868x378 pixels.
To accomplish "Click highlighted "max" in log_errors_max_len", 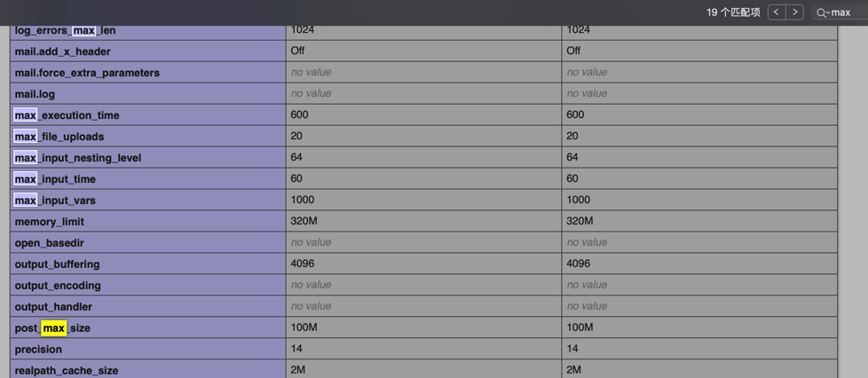I will pos(84,31).
